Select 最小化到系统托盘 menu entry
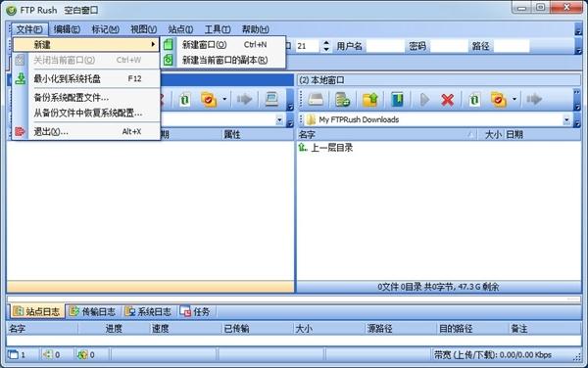The height and width of the screenshot is (368, 588). (x=86, y=78)
